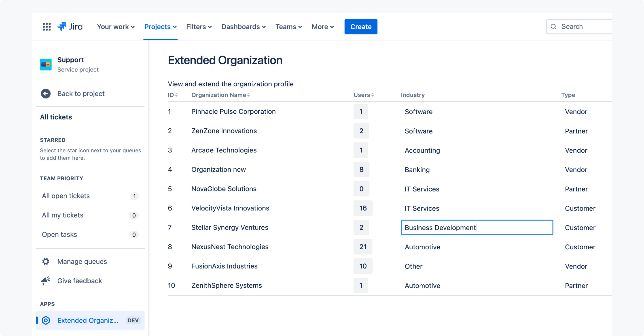Open the Projects menu

coord(160,27)
